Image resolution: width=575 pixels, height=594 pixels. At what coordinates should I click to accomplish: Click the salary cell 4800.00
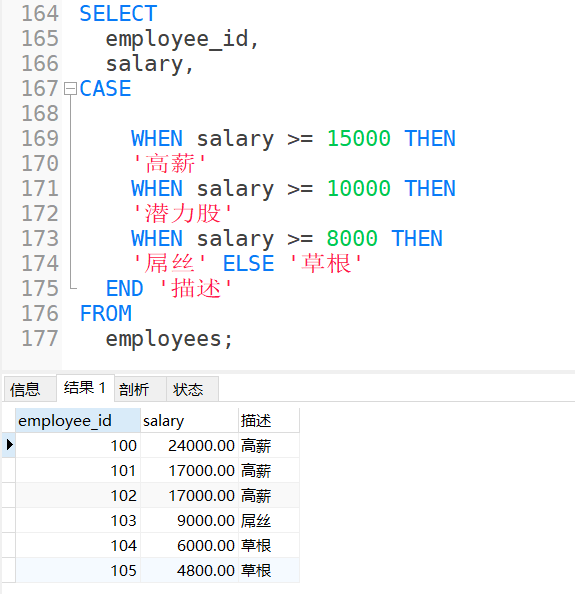click(189, 571)
